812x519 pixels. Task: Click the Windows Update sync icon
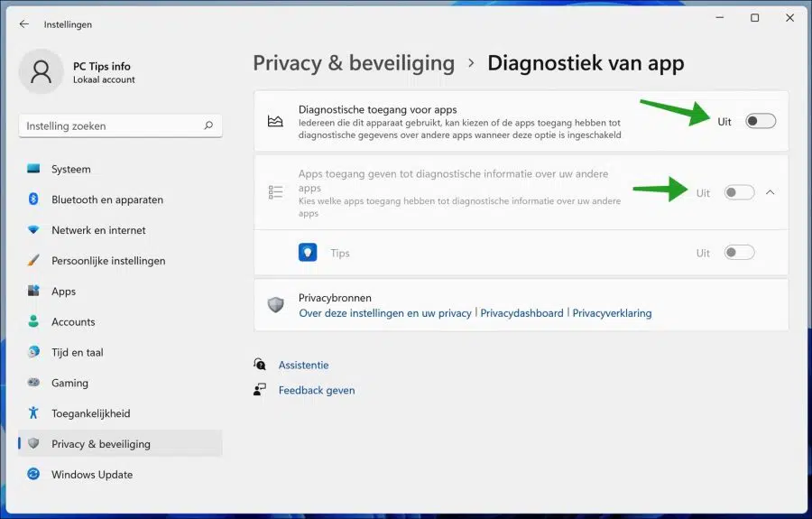tap(33, 474)
